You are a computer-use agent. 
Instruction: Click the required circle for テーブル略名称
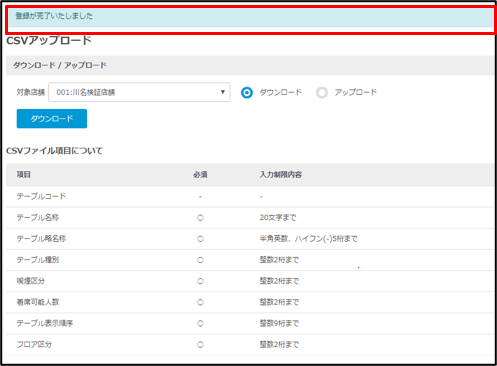coord(200,239)
